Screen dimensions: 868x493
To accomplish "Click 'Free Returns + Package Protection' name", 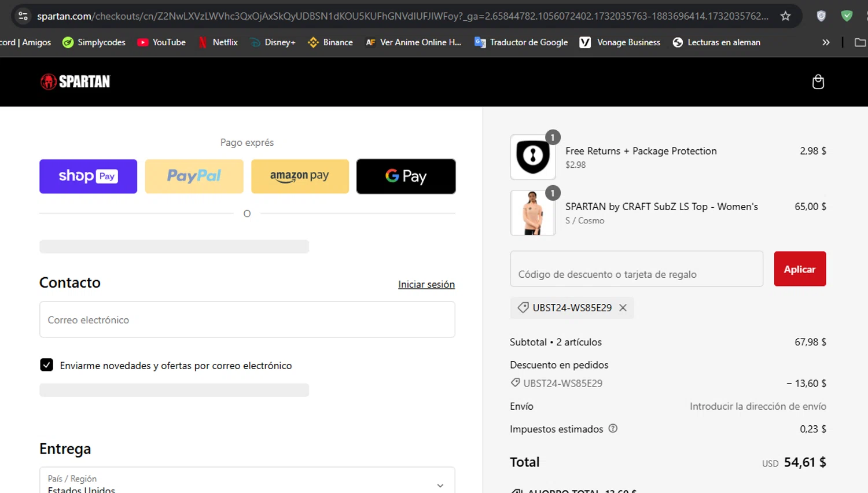I will (641, 151).
